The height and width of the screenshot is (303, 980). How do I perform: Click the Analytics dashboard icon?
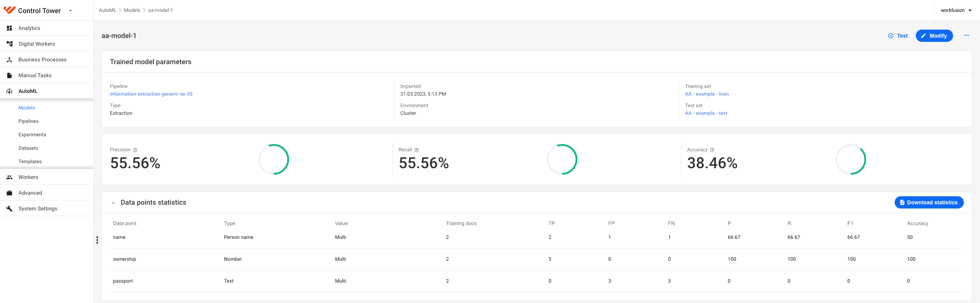point(9,28)
